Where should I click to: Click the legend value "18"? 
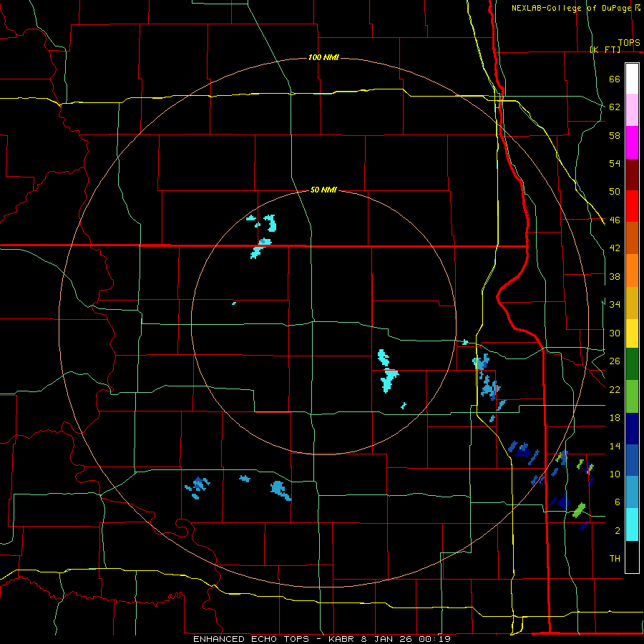click(x=615, y=418)
